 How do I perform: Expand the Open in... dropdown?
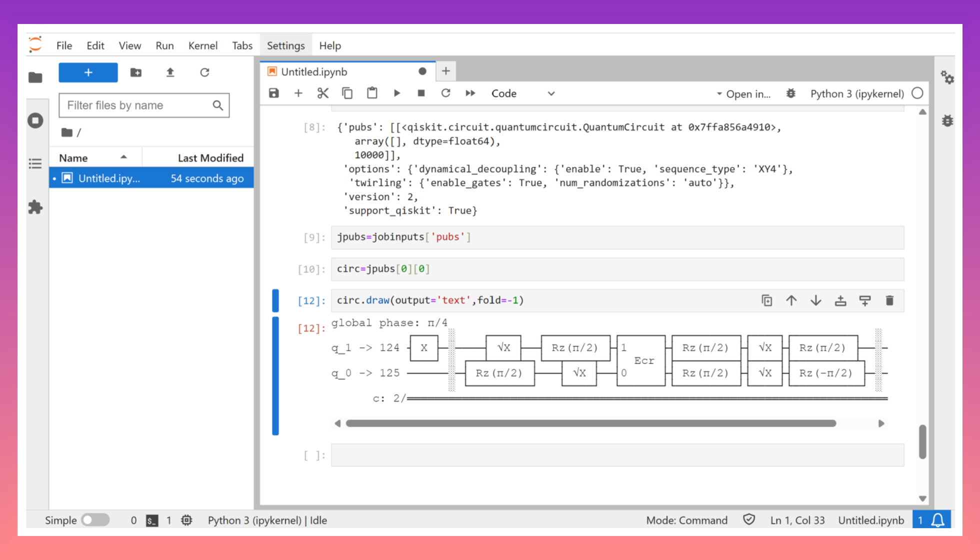point(745,93)
